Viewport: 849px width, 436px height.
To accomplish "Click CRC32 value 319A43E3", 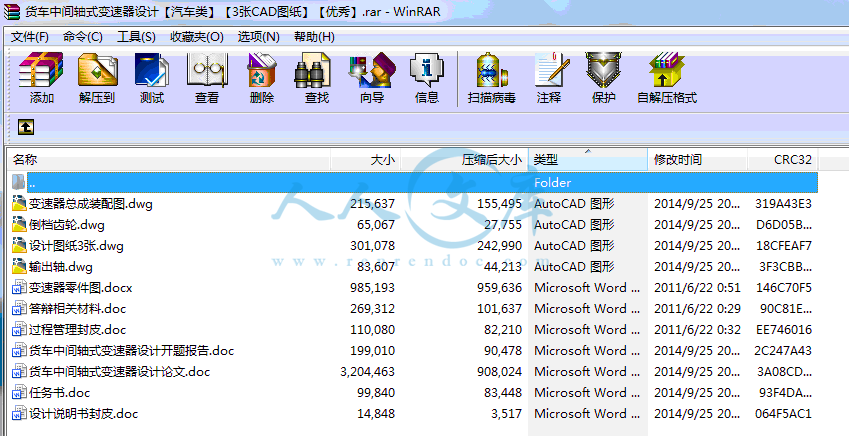I will click(x=783, y=204).
